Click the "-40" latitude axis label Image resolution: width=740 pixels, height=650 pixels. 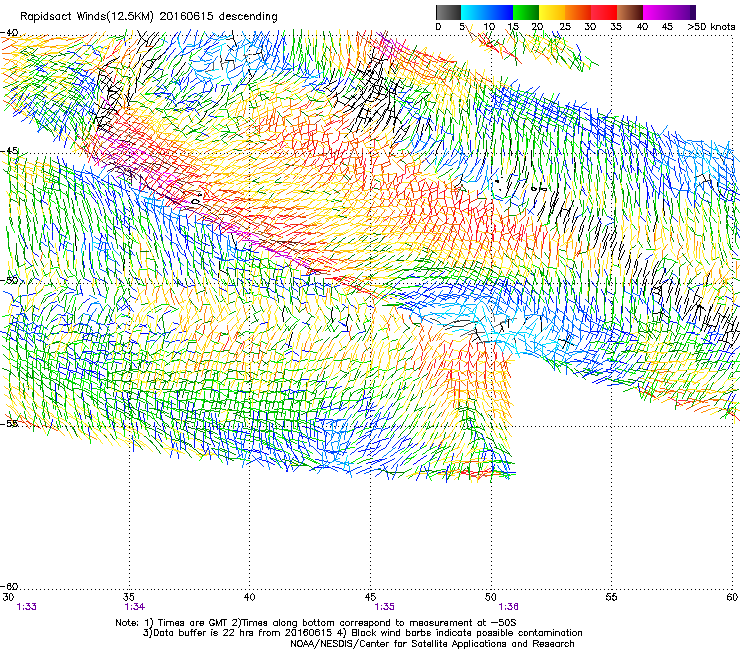pyautogui.click(x=10, y=33)
